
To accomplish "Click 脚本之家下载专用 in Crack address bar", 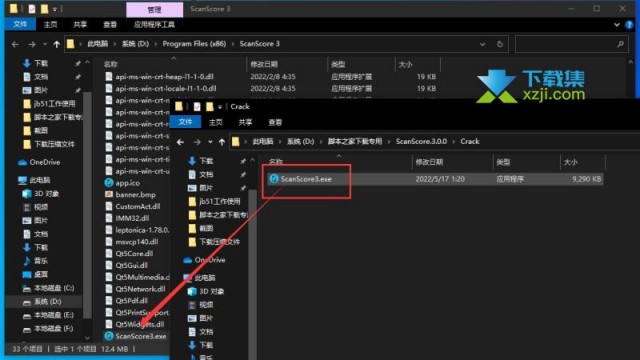I will click(x=355, y=141).
